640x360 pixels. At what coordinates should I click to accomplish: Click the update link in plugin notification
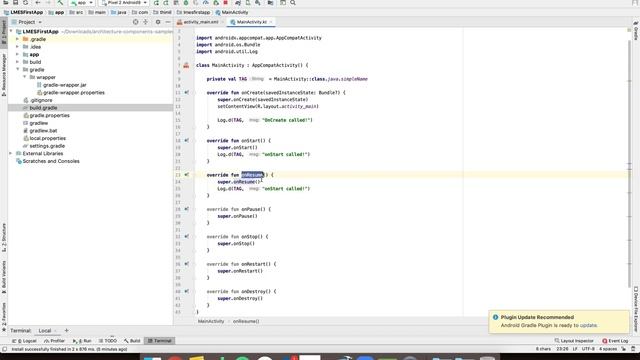589,326
